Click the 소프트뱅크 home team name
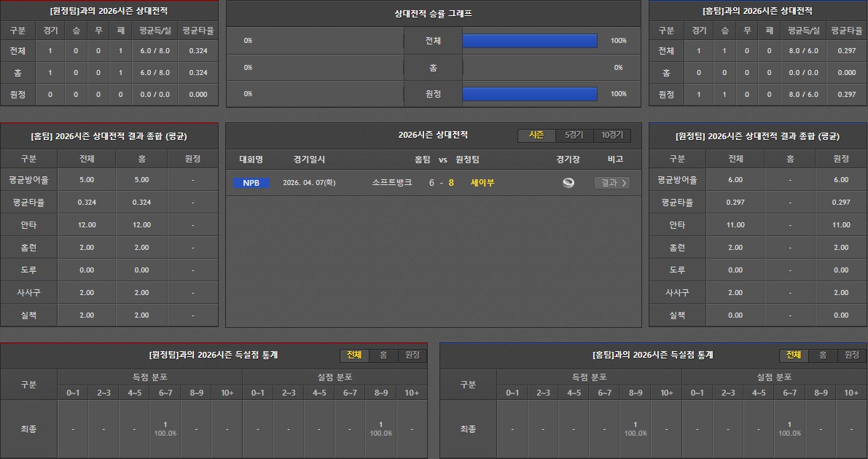 pyautogui.click(x=391, y=183)
